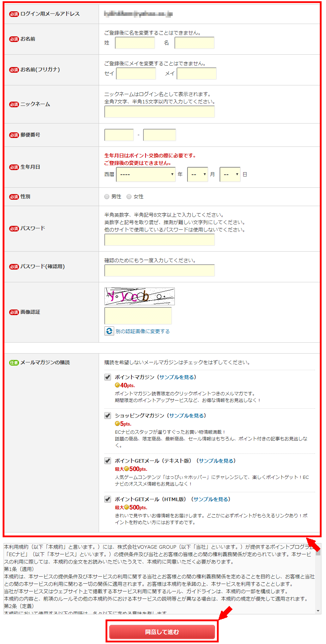Click the 40pts point coin icon
The width and height of the screenshot is (326, 644).
coord(117,385)
